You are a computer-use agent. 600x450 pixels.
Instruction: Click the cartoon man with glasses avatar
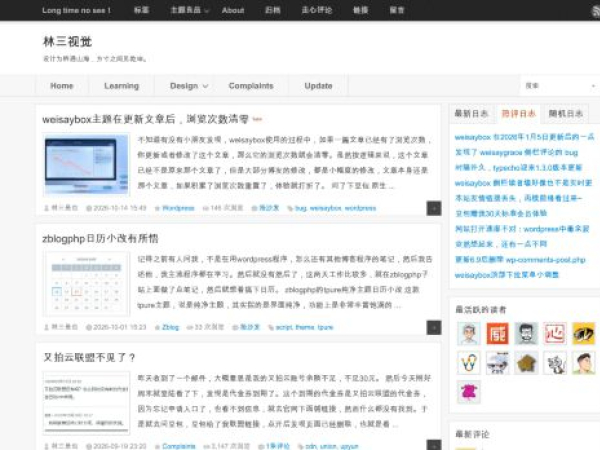[x=469, y=333]
